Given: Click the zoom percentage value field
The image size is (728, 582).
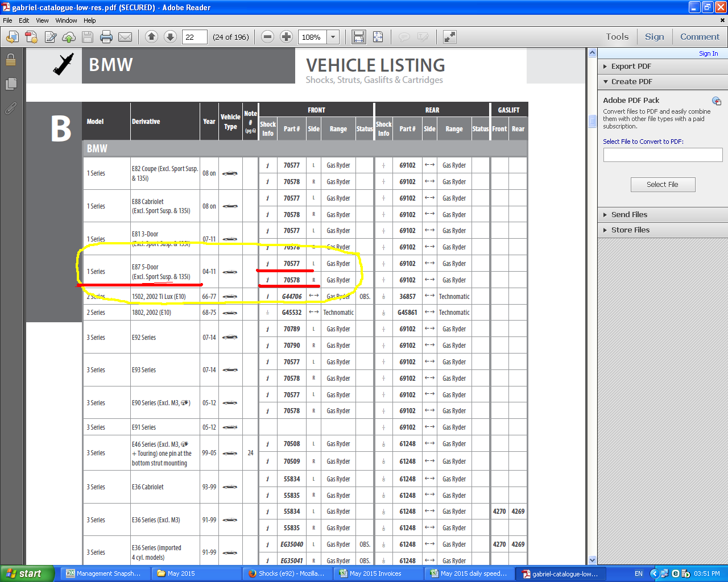Looking at the screenshot, I should pyautogui.click(x=313, y=37).
